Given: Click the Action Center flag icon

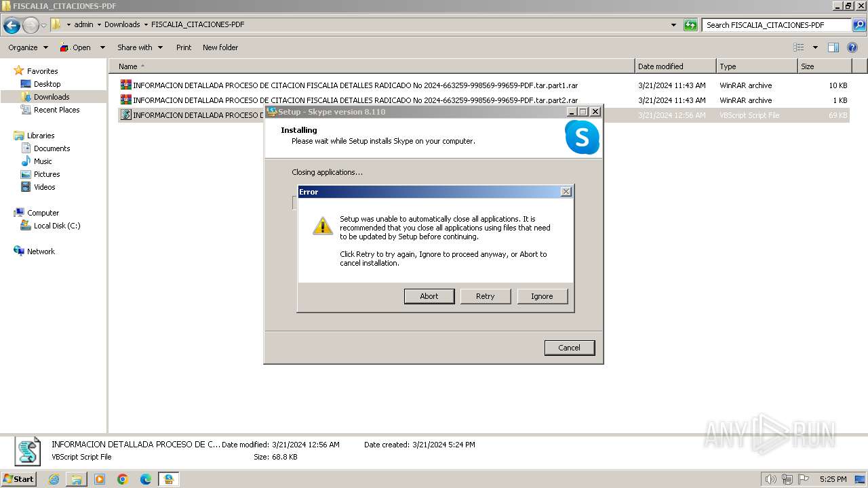Looking at the screenshot, I should [x=804, y=479].
